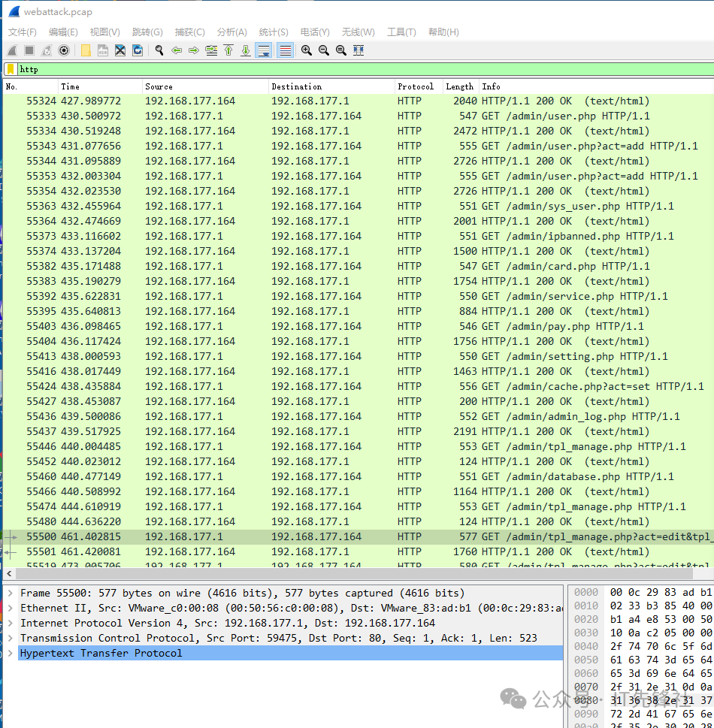Expand the Ethernet II details row

[x=11, y=608]
